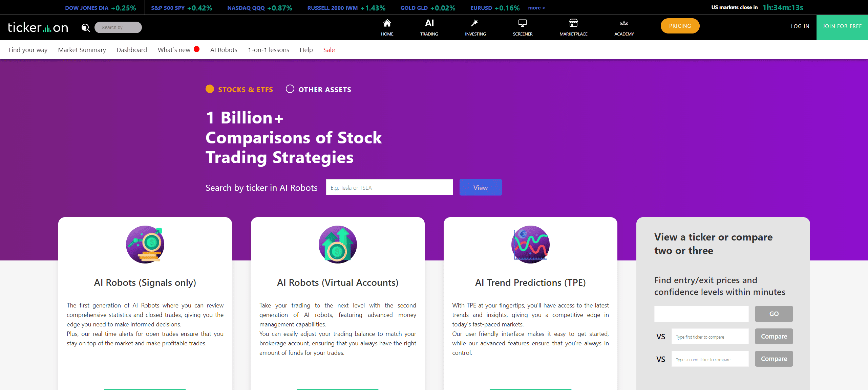Open the AI Trading nav icon

click(429, 23)
